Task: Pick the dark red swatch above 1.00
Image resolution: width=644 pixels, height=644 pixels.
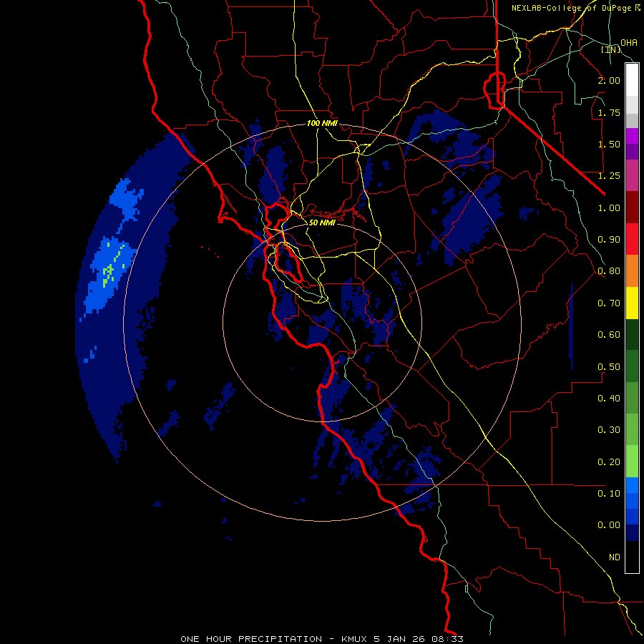Action: pos(632,208)
